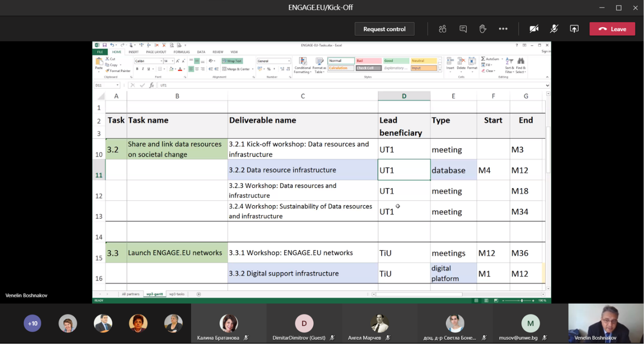Viewport: 644px width, 344px height.
Task: Apply the Good cell style
Action: [396, 61]
